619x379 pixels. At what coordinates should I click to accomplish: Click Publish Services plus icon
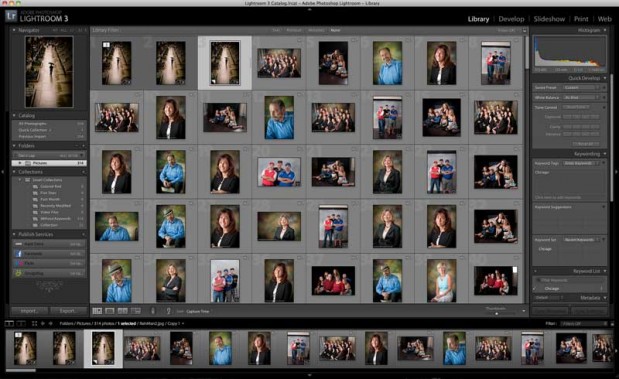[83, 235]
